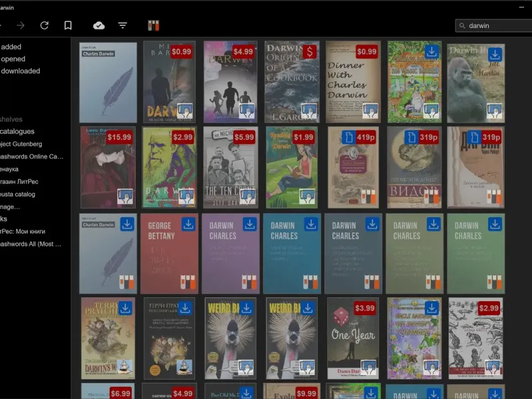Screen dimensions: 532x399
Task: Open the Smashwords All (Most …) entry
Action: [x=31, y=244]
